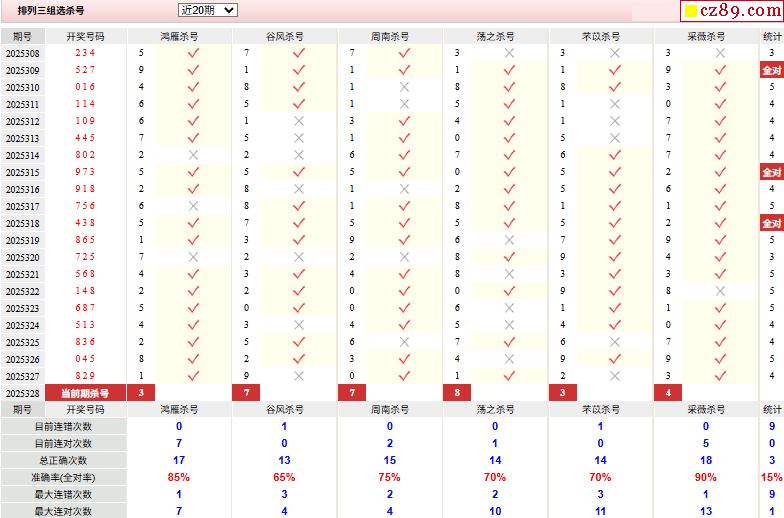Click the red current-period number 8 under 荡之杀号
This screenshot has height=518, width=784.
pyautogui.click(x=457, y=393)
